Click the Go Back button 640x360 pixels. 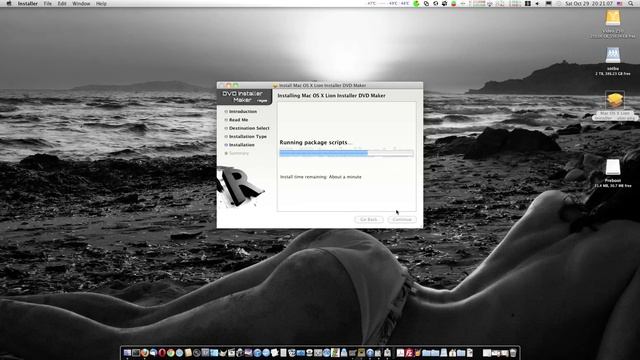click(369, 220)
